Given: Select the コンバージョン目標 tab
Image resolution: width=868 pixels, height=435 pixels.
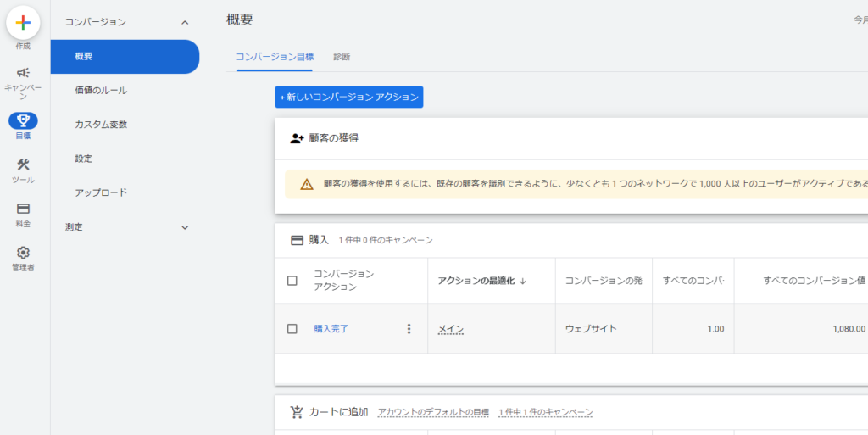Looking at the screenshot, I should pos(275,57).
